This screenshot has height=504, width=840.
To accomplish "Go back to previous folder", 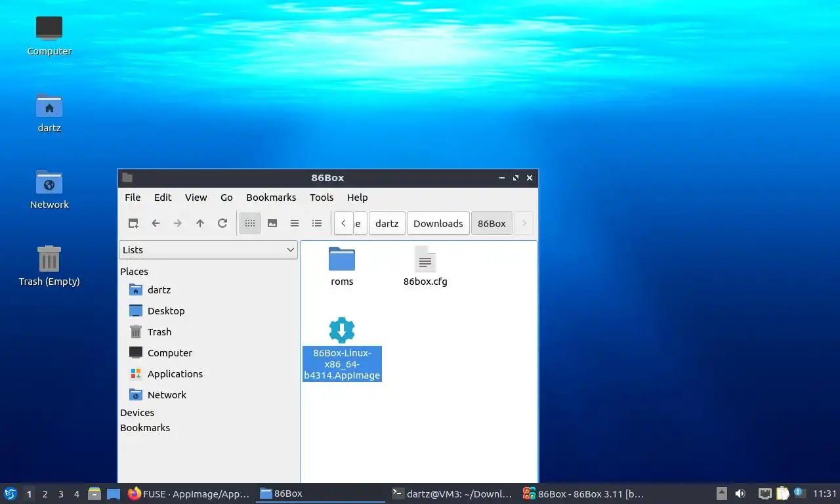I will [156, 223].
